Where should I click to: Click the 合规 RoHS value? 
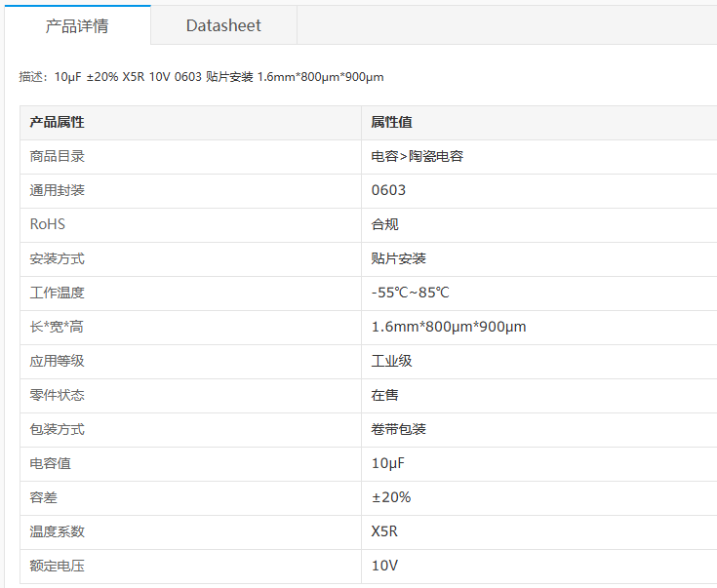point(384,224)
